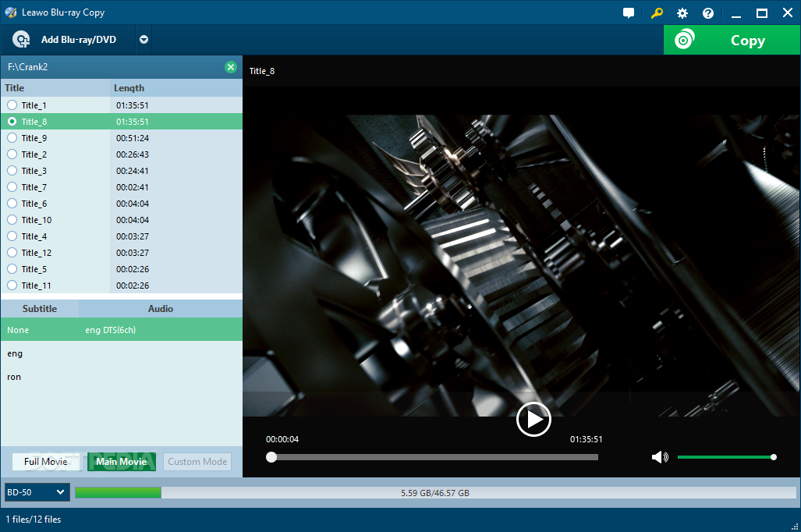Viewport: 801px width, 532px height.
Task: Open settings gear icon
Action: tap(682, 13)
